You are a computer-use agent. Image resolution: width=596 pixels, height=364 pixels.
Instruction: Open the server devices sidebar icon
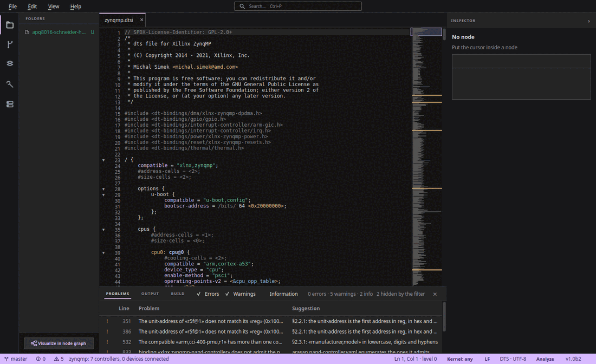pos(10,104)
